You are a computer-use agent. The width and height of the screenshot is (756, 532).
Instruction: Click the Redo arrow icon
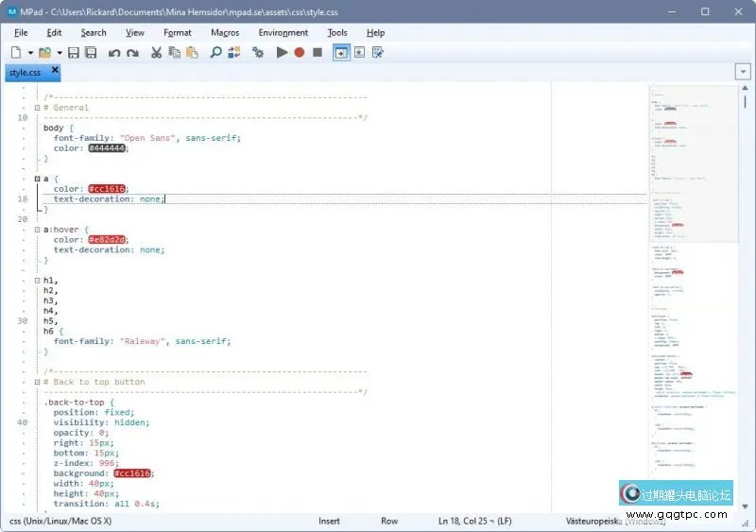pyautogui.click(x=132, y=53)
